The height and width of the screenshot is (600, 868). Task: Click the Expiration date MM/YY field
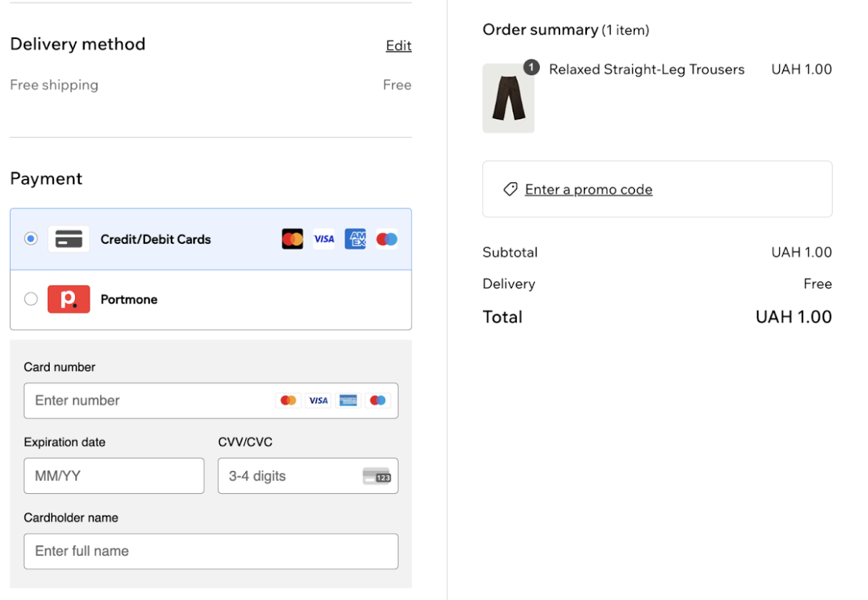113,476
